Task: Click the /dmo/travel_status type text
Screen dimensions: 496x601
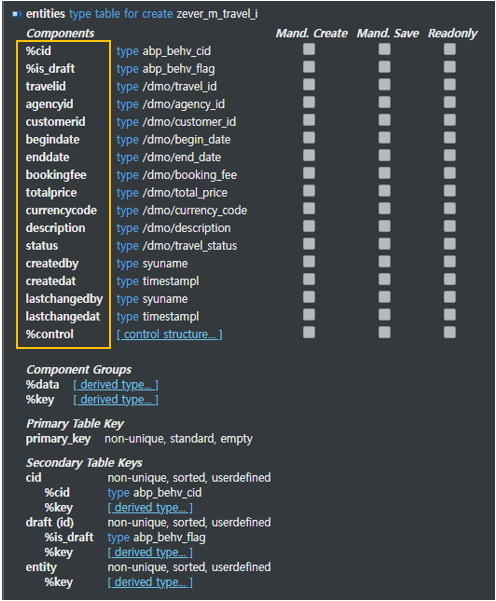Action: tap(190, 246)
